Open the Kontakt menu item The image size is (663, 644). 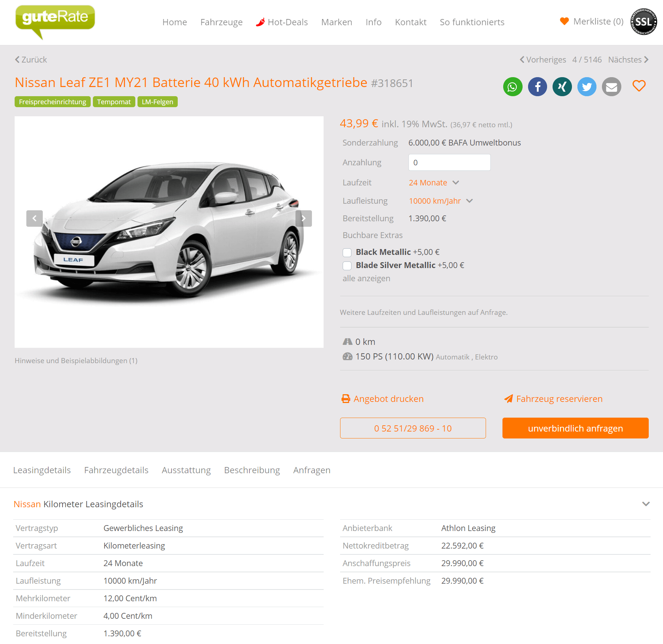coord(411,22)
